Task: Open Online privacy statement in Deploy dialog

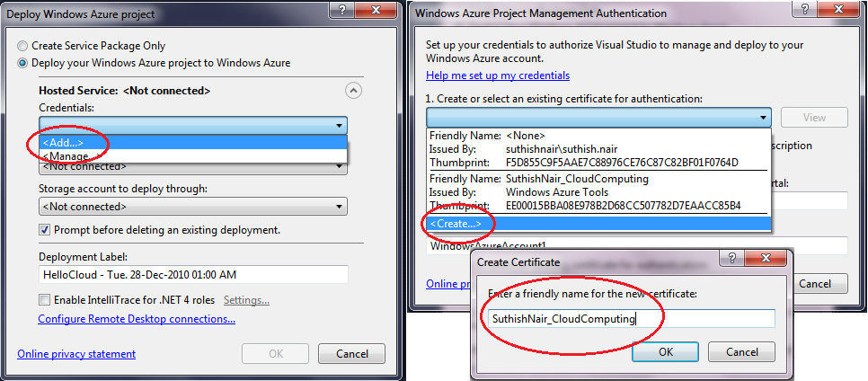Action: coord(76,353)
